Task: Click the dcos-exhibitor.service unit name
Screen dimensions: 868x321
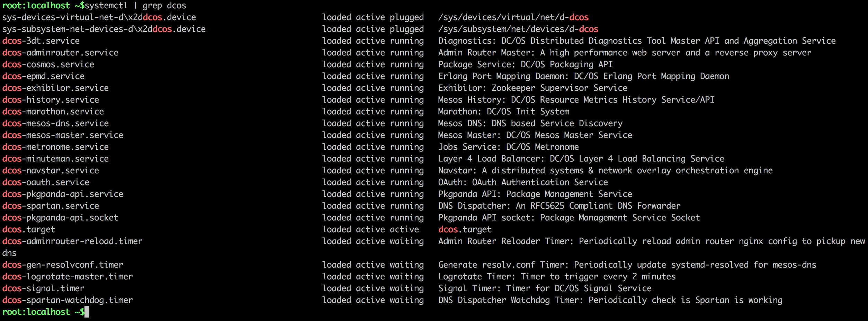Action: [x=55, y=88]
